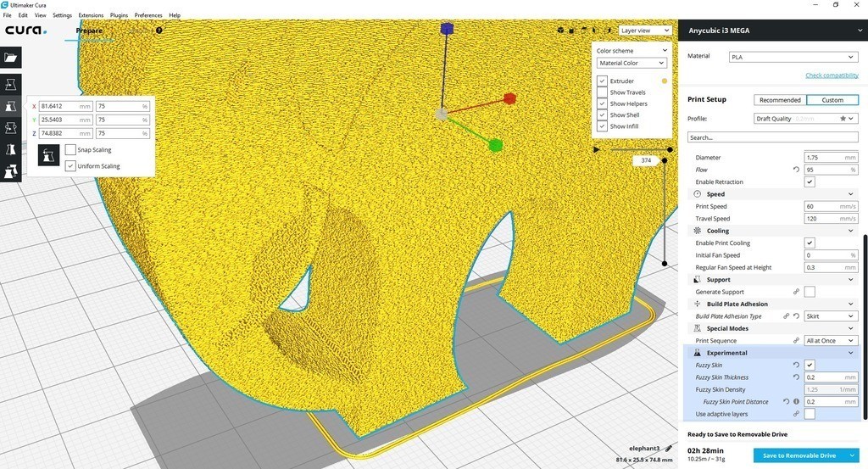Open the Draft Quality profile dropdown

[806, 119]
